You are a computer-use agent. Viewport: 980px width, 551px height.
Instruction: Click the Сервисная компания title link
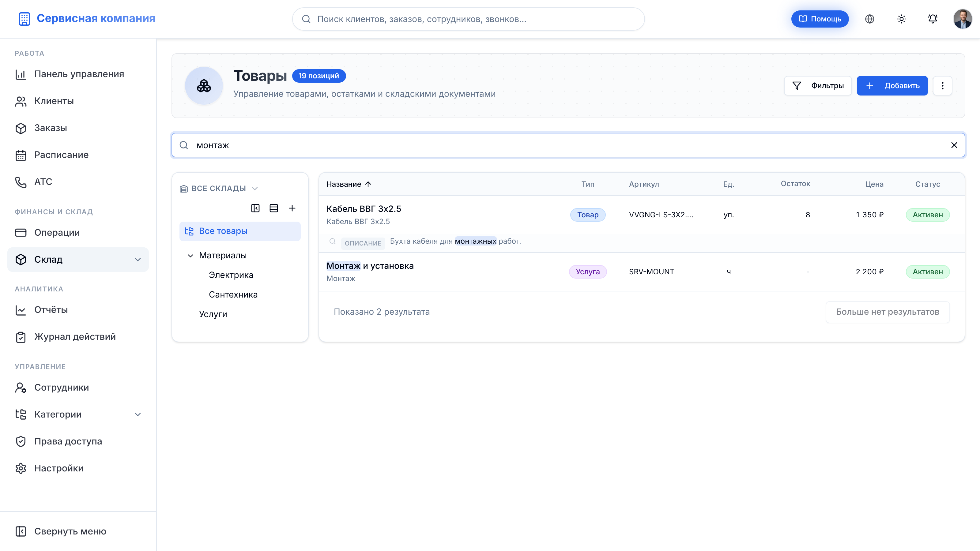[96, 19]
